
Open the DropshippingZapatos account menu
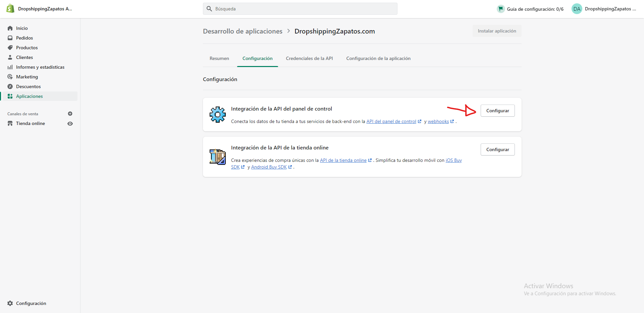coord(604,9)
